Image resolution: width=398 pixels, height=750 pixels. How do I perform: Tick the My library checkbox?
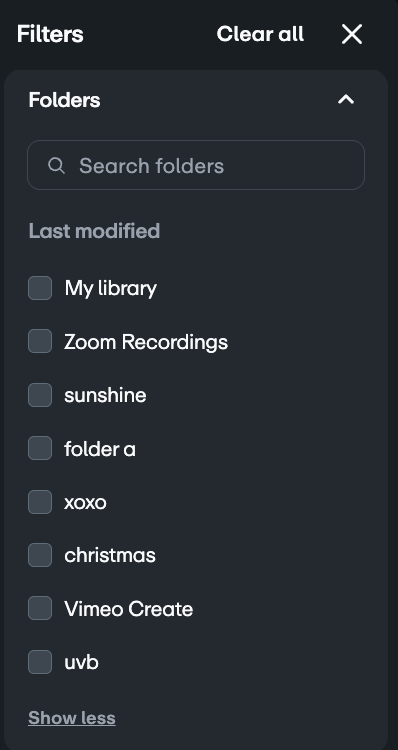40,288
